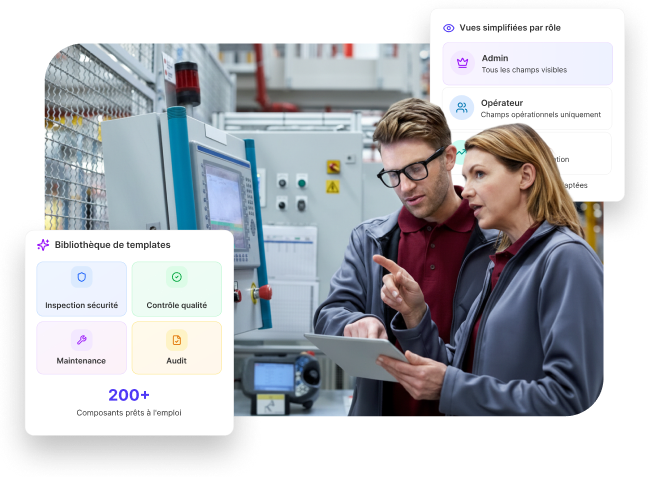Click the shield icon for Inspection sécurité
The image size is (648, 477).
81,277
